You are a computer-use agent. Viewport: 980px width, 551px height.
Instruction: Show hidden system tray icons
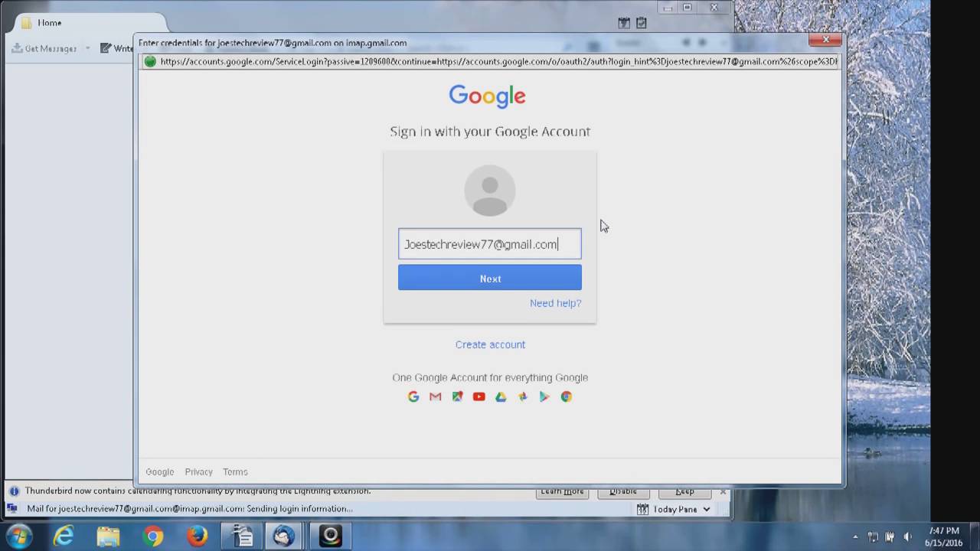coord(855,537)
